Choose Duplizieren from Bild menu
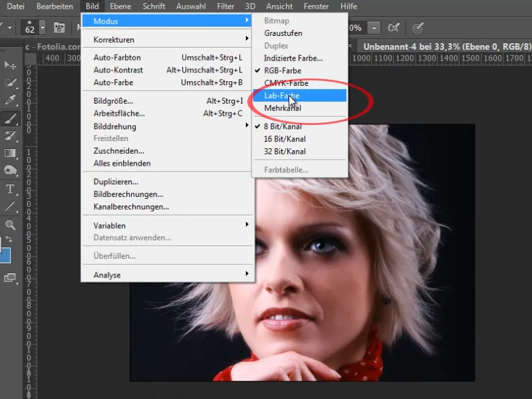532x399 pixels. (168, 182)
